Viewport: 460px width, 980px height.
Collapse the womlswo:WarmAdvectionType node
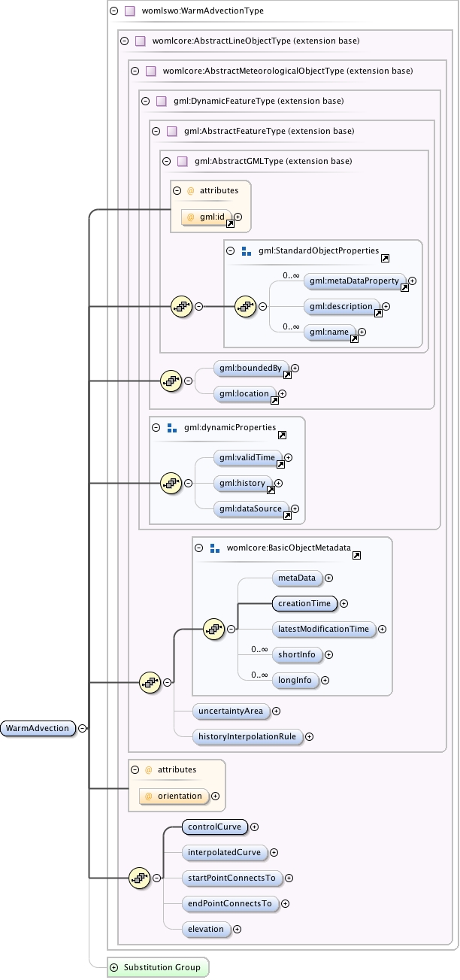point(113,11)
